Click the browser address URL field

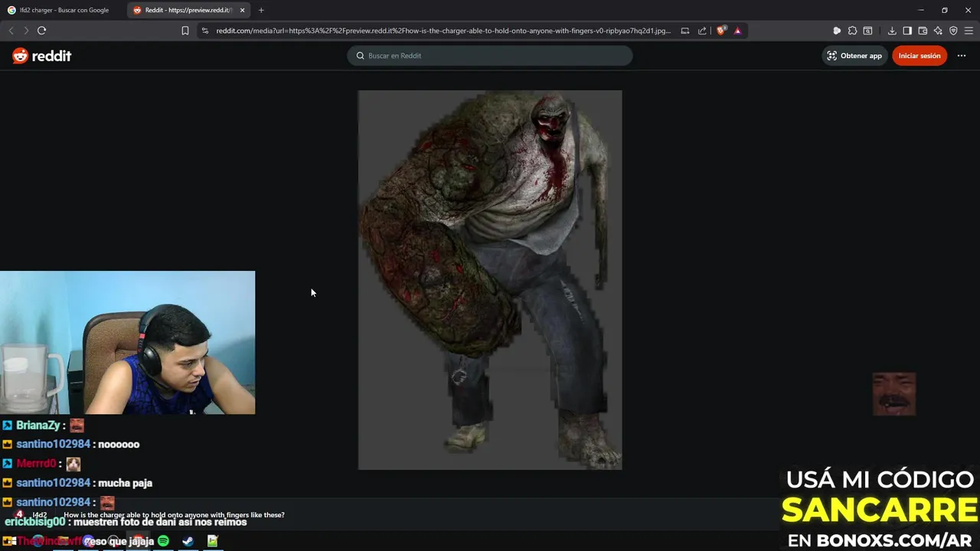pyautogui.click(x=443, y=31)
